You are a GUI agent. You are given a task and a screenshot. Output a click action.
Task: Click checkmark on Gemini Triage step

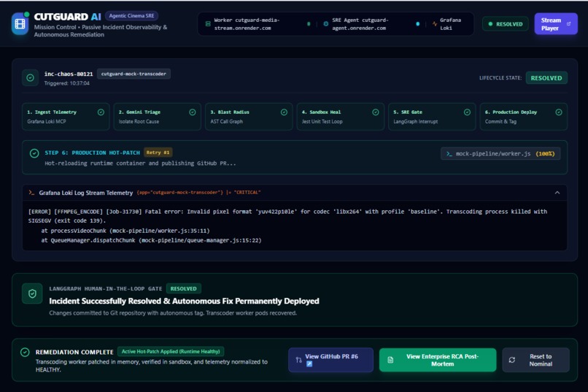point(193,112)
